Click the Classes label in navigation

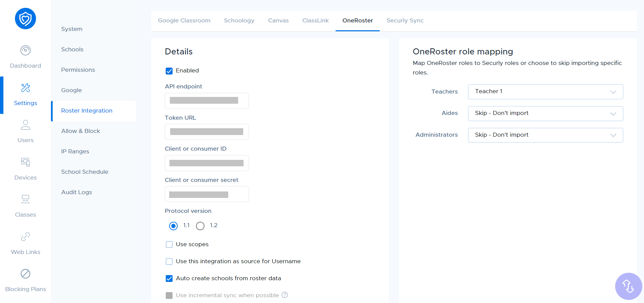point(25,215)
